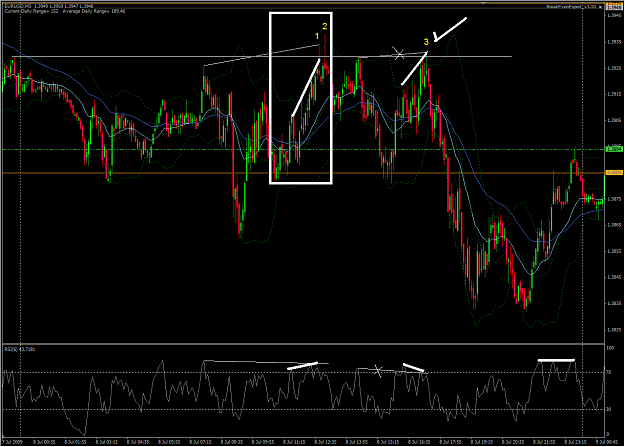
Task: Click the chart shift triangle marker
Action: [x=483, y=4]
